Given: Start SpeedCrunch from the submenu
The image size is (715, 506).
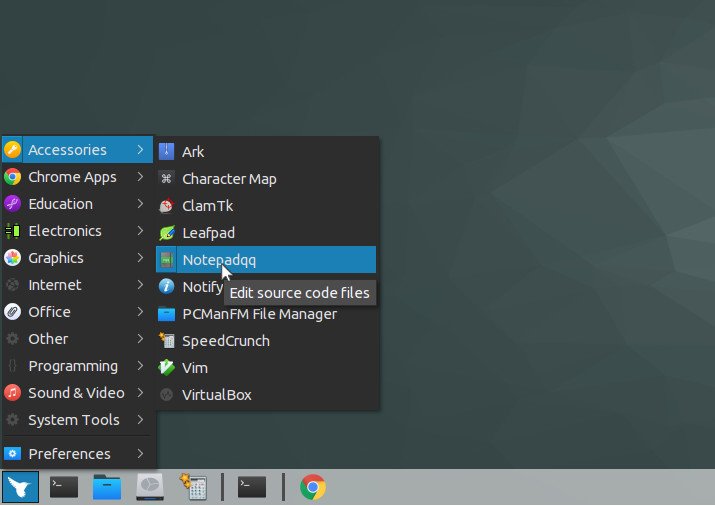Looking at the screenshot, I should pos(266,341).
